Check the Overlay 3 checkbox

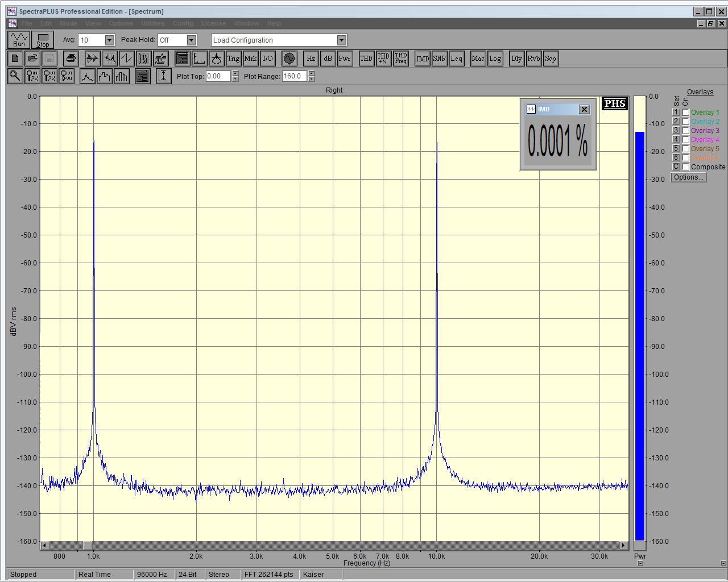pos(686,131)
